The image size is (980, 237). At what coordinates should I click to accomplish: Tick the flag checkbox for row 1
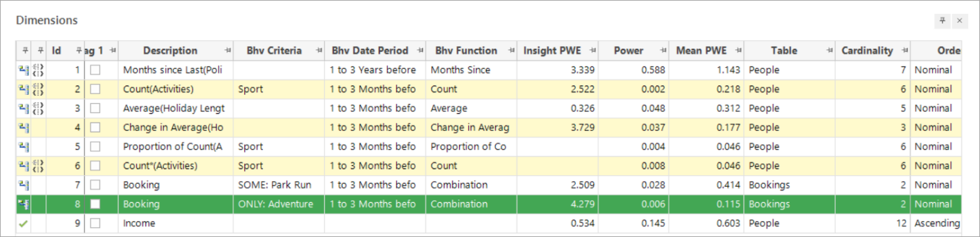[x=95, y=70]
